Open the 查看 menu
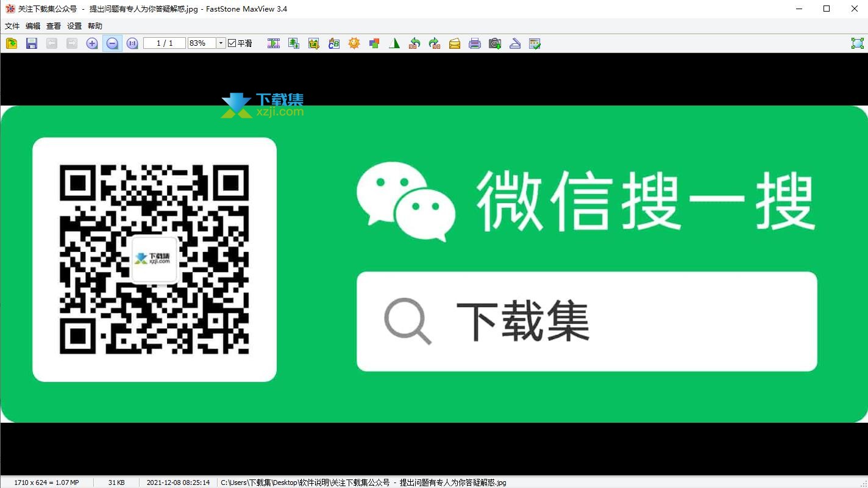This screenshot has width=868, height=488. [x=54, y=26]
